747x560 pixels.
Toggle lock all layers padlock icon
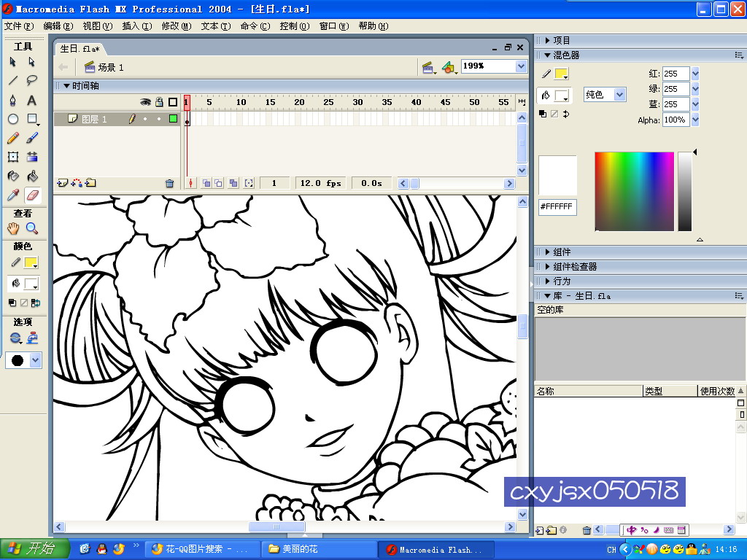pos(159,102)
